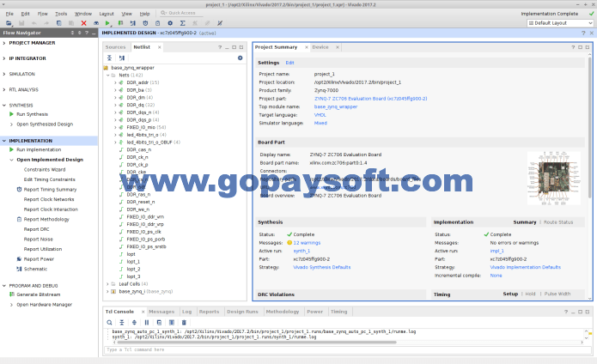Expand IP INTEGRATOR section

(4, 58)
